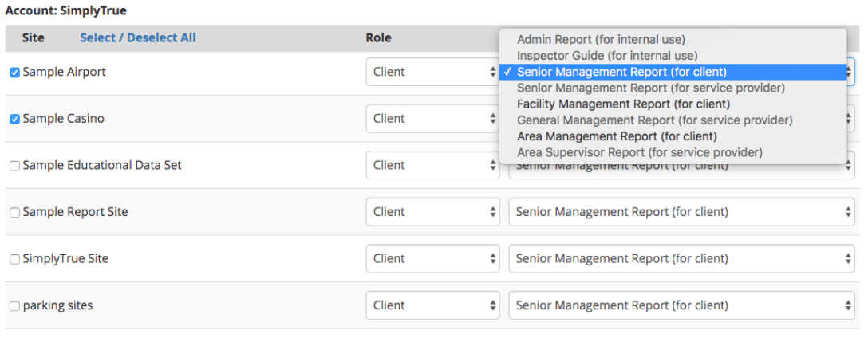The width and height of the screenshot is (868, 338).
Task: Open report type dropdown for Sample Report Site
Action: [682, 212]
